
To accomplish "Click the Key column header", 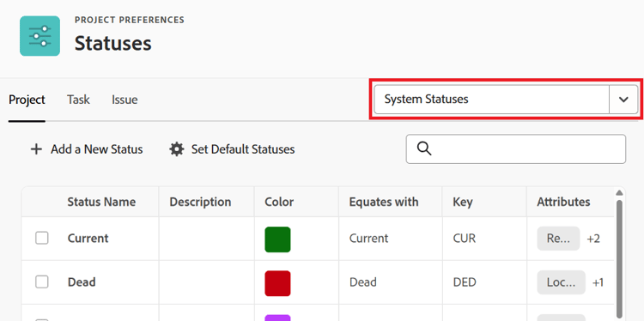I will pyautogui.click(x=463, y=202).
